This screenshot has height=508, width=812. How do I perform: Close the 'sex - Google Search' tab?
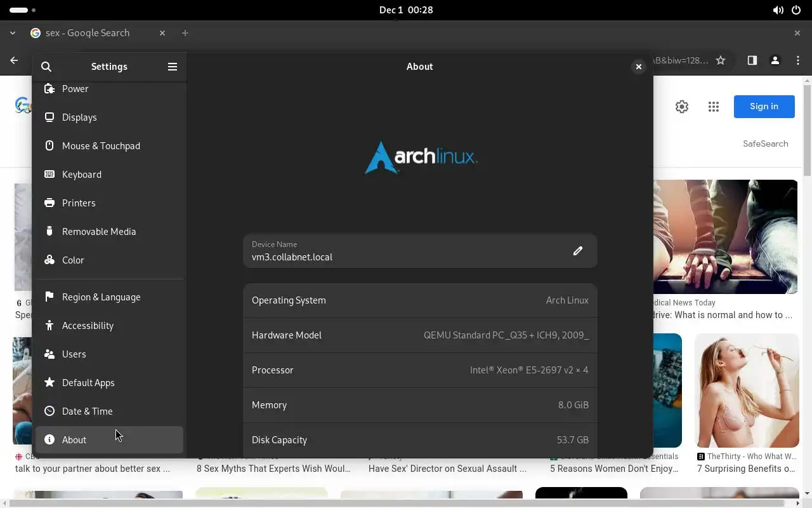click(x=162, y=33)
